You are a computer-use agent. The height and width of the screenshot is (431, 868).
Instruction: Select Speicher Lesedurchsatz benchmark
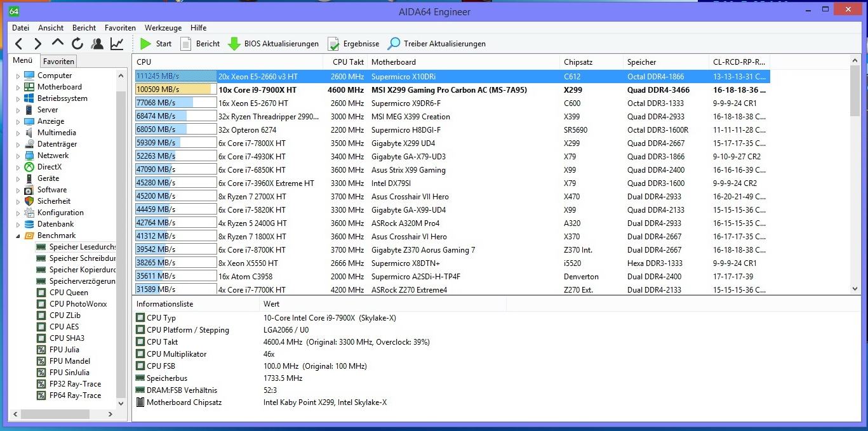[76, 247]
